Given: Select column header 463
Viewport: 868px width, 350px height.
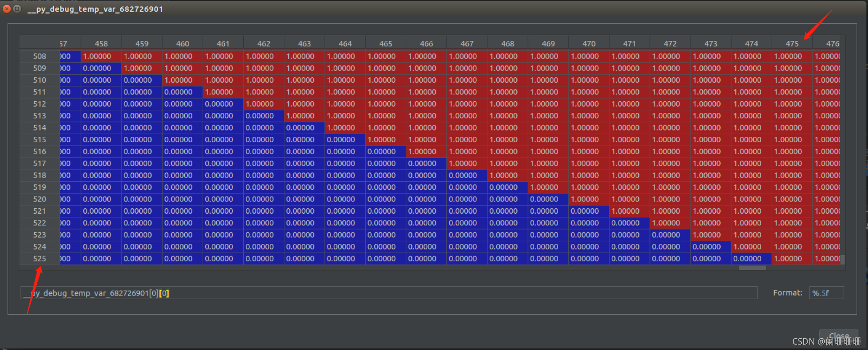Looking at the screenshot, I should [304, 44].
